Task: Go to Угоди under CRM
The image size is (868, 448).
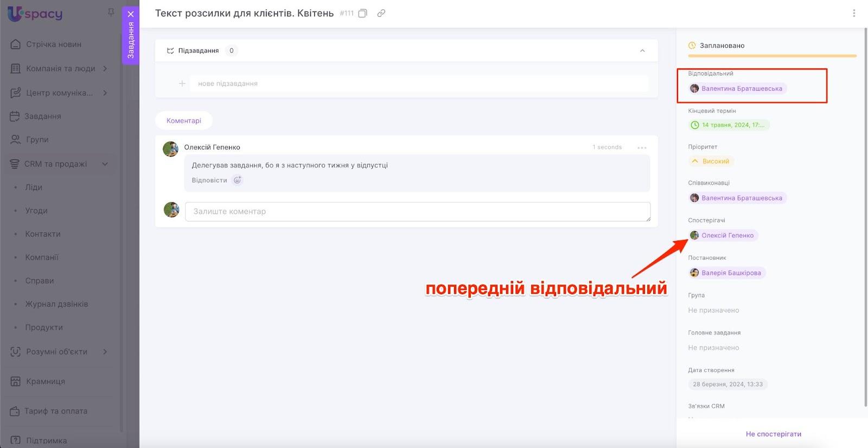Action: click(36, 211)
